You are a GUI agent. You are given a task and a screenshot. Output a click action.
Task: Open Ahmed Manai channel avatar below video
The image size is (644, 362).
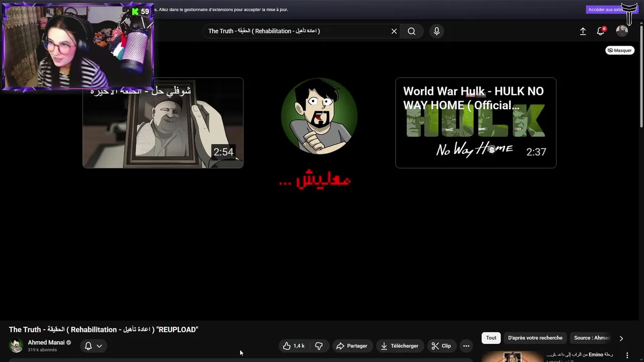point(16,345)
